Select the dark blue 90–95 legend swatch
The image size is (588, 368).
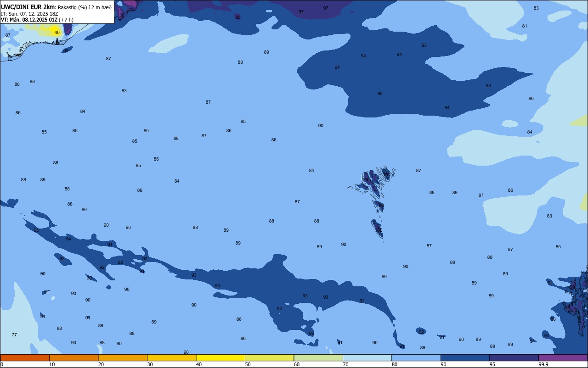[465, 357]
